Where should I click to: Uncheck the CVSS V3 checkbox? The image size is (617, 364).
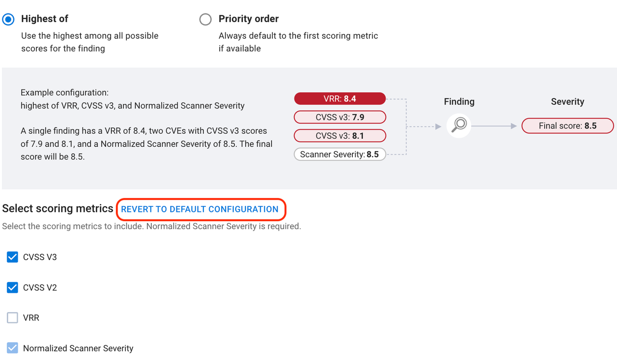tap(13, 257)
